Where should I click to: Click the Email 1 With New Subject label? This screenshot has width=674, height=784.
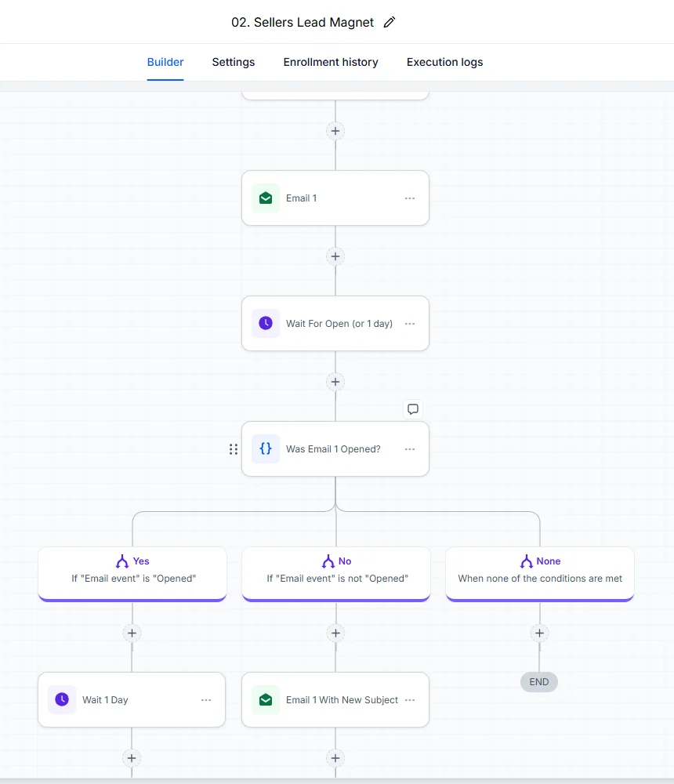coord(342,700)
